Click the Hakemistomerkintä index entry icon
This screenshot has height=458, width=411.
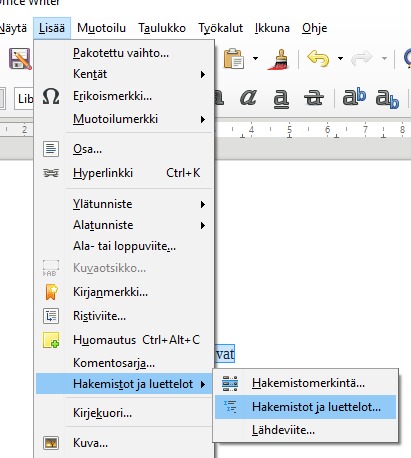[230, 383]
